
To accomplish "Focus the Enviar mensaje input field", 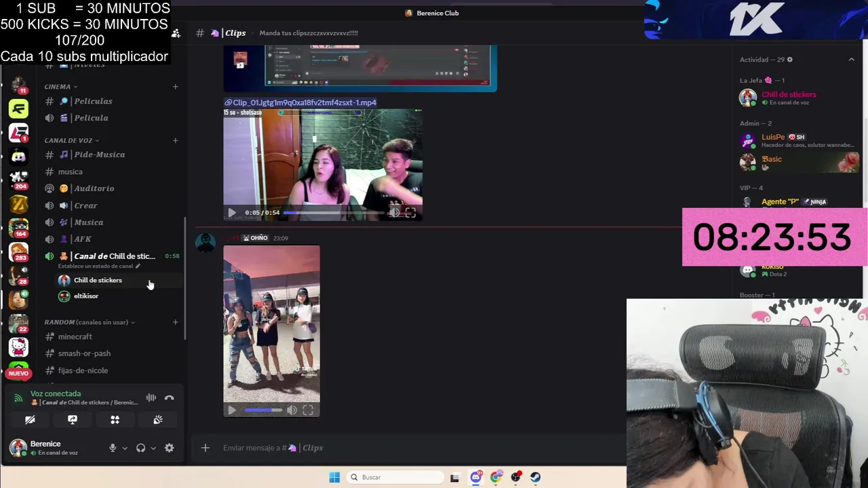I will (x=407, y=448).
